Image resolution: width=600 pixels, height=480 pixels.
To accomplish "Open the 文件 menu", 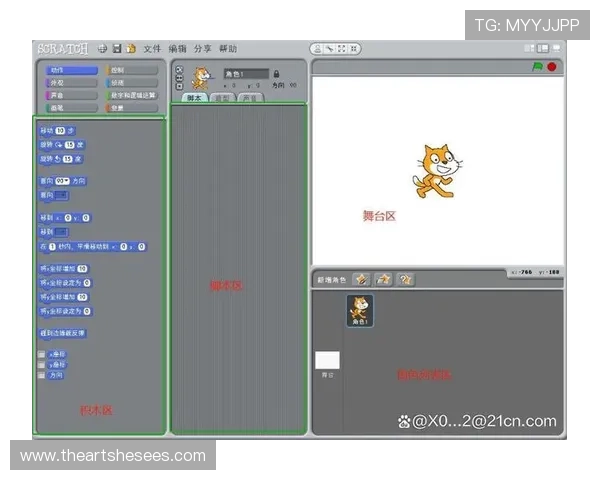I will (x=152, y=48).
